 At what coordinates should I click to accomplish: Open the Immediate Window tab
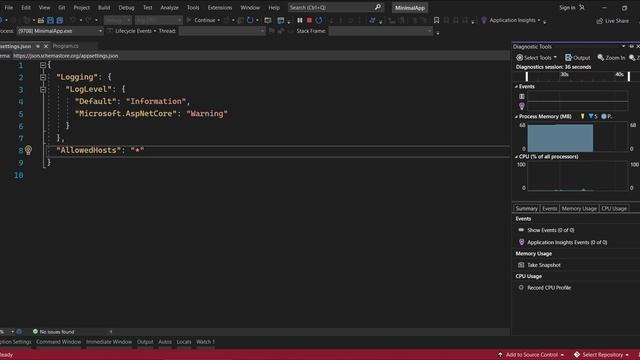pyautogui.click(x=109, y=342)
